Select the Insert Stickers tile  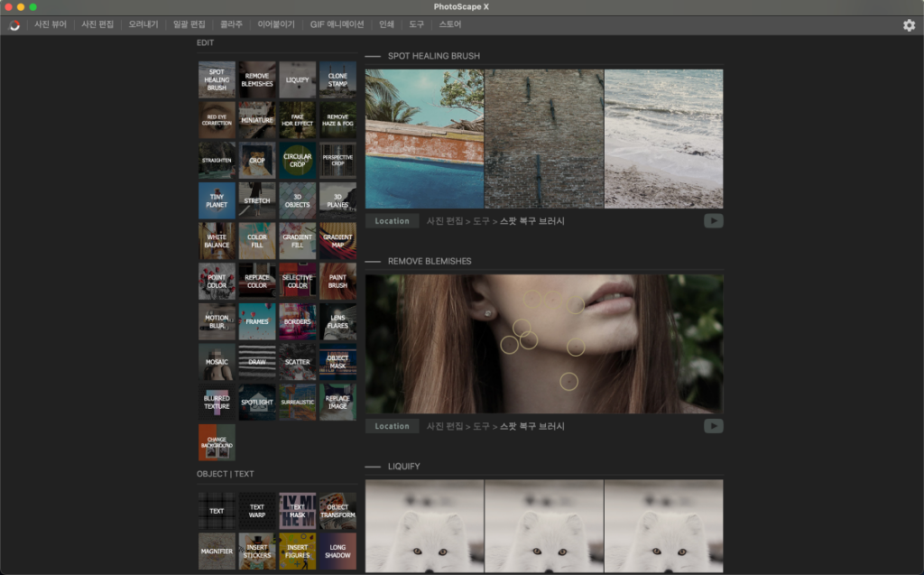[257, 551]
